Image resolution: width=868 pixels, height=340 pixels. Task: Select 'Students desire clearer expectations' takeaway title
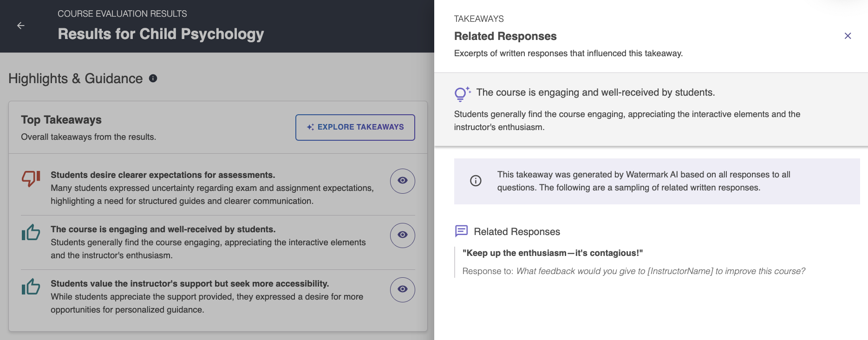pos(163,175)
